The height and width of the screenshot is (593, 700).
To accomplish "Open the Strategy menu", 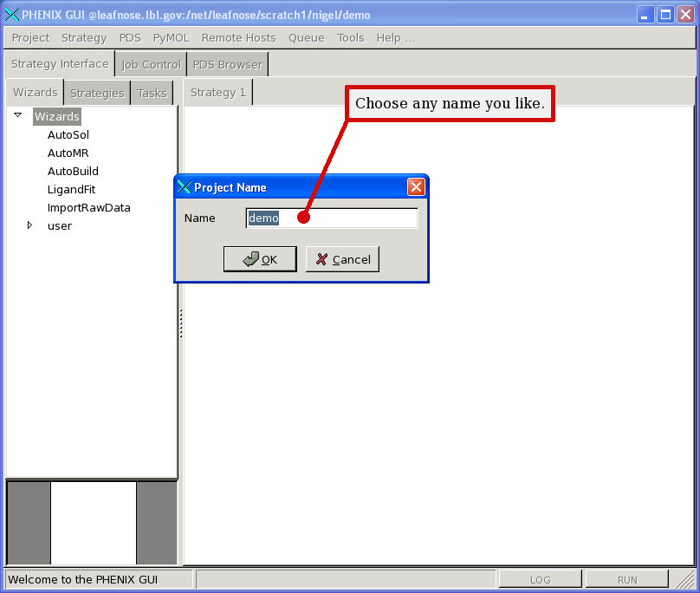I will [x=84, y=38].
